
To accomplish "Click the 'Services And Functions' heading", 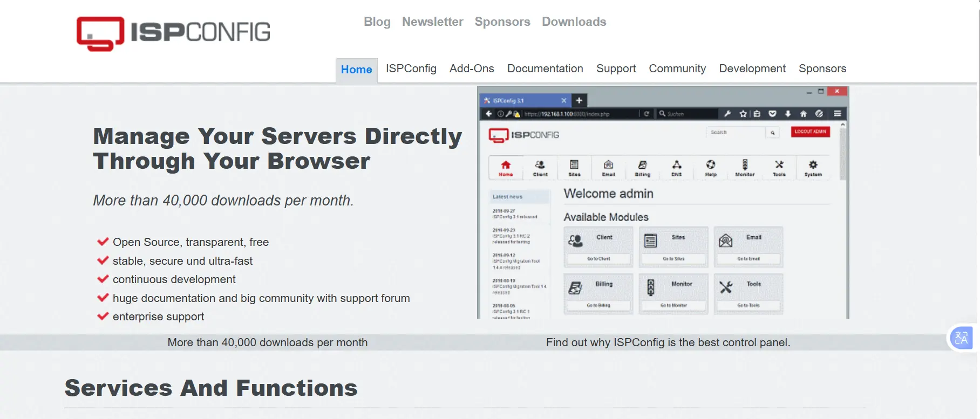I will [x=211, y=388].
